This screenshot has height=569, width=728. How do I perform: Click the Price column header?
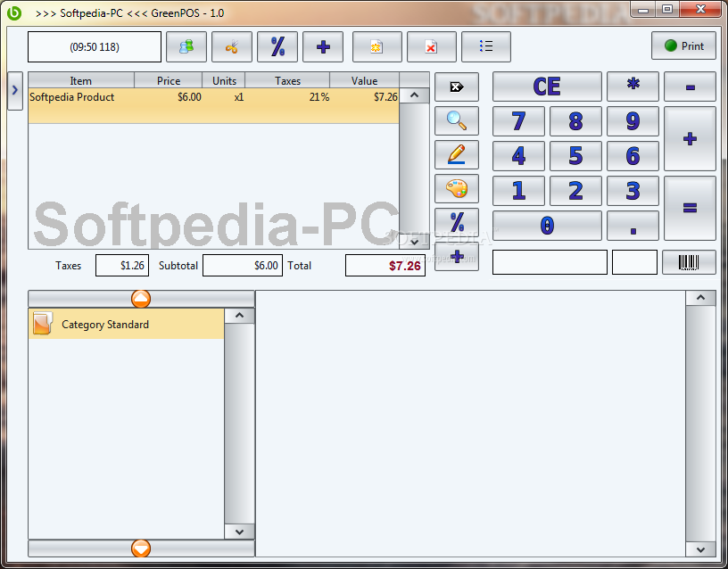point(169,81)
